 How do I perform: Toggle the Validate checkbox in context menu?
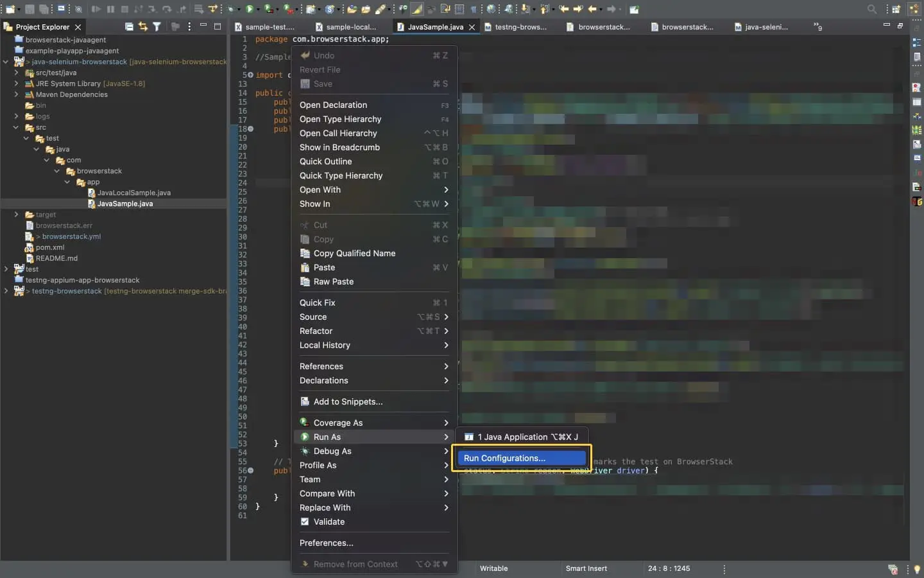(305, 521)
